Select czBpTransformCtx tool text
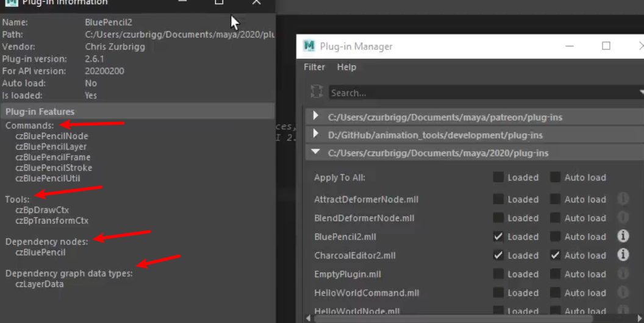This screenshot has height=323, width=644. pyautogui.click(x=52, y=221)
